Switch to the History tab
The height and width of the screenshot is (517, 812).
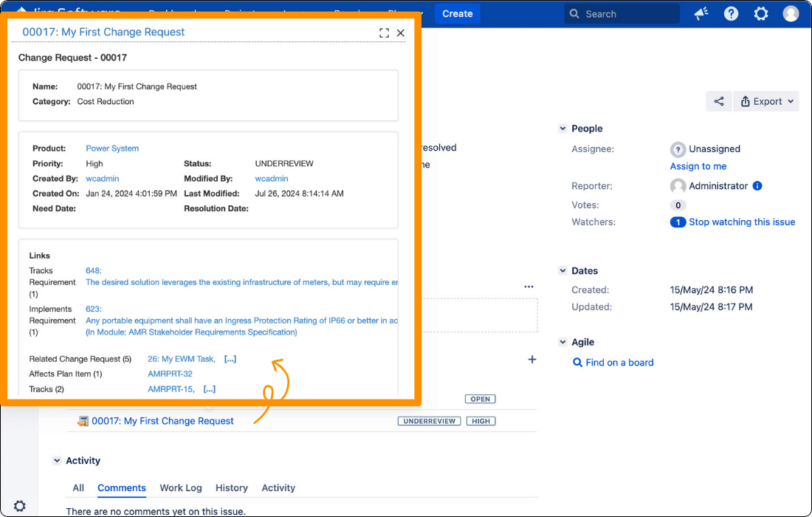231,487
